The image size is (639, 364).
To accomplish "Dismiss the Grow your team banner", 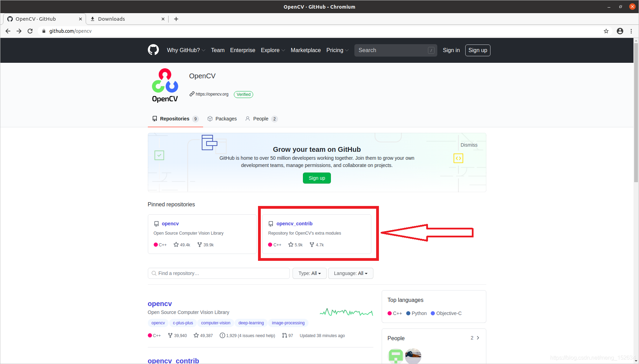I will tap(469, 145).
